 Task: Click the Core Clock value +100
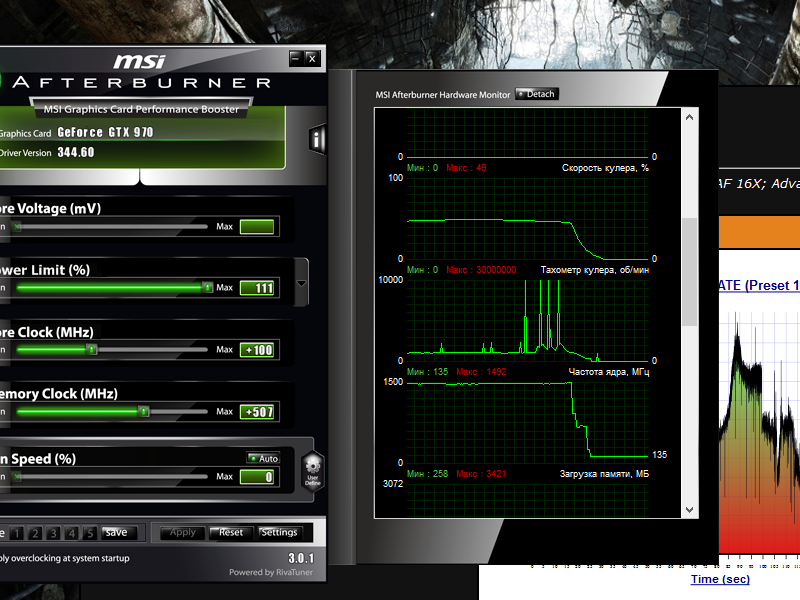tap(257, 350)
